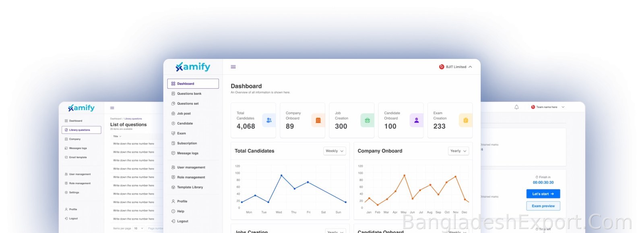Click the Subscription sidebar icon
Image resolution: width=644 pixels, height=233 pixels.
click(173, 143)
